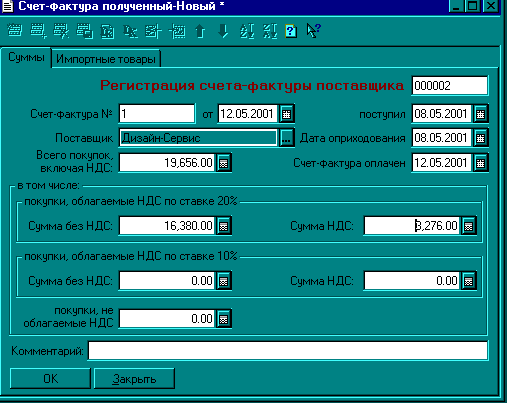Open supplier selection with the ellipsis button

pos(286,138)
